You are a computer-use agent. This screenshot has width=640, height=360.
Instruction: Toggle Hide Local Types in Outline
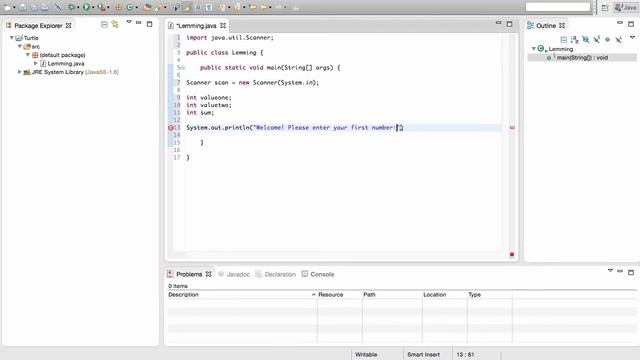tap(619, 40)
